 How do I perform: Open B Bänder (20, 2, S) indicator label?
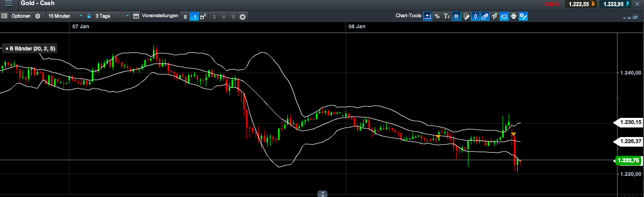(x=30, y=48)
